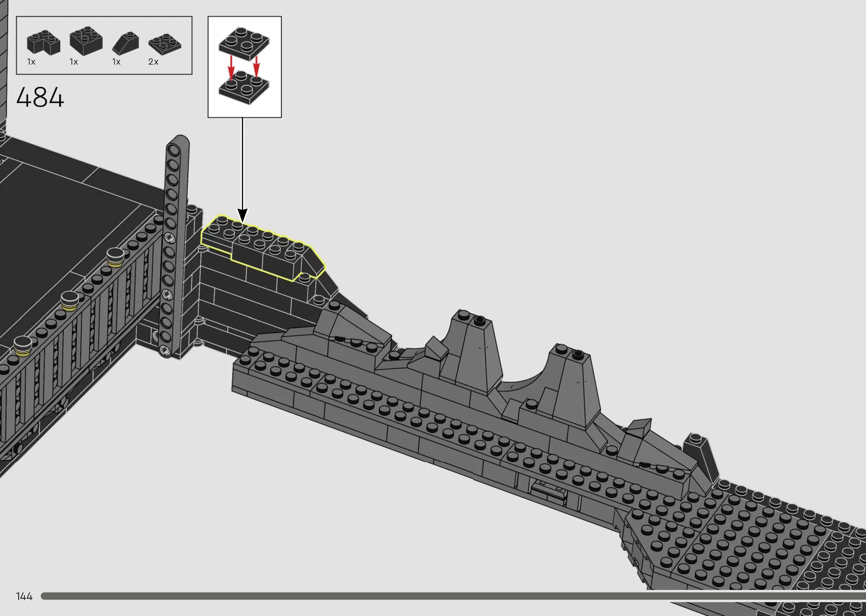Click the upper plate in the sub-assembly callout
Viewport: 866px width, 616px height.
point(244,44)
